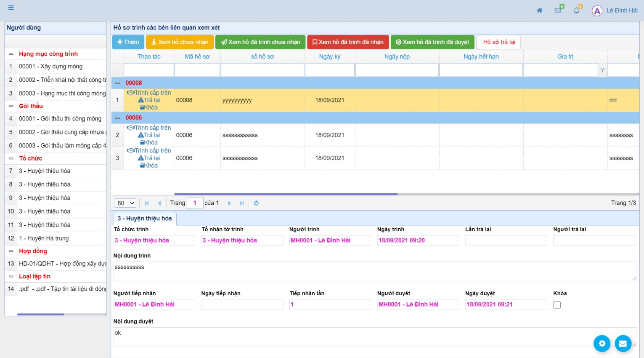Screen dimensions: 644x358
Task: Click the grid horizontal scrollbar
Action: click(x=286, y=194)
